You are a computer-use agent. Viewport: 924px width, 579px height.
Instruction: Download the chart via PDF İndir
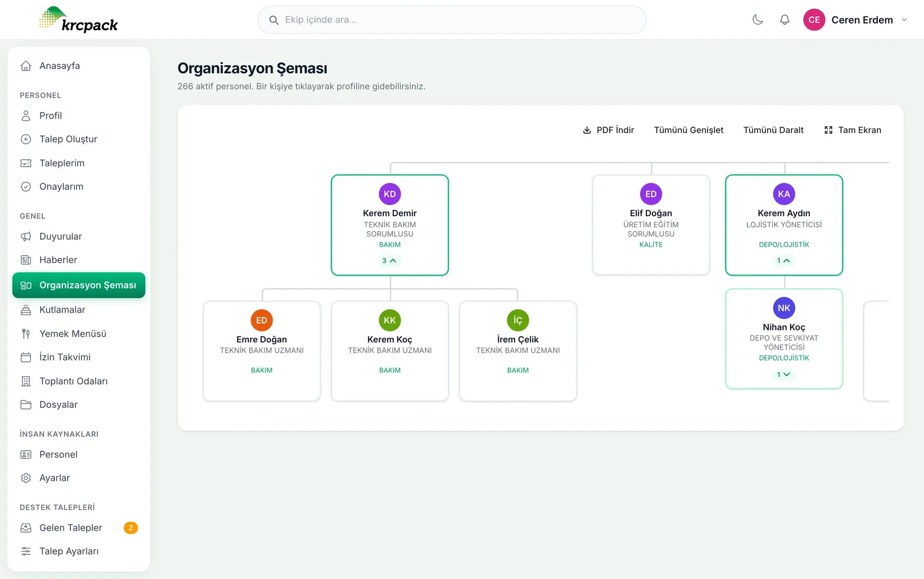608,130
